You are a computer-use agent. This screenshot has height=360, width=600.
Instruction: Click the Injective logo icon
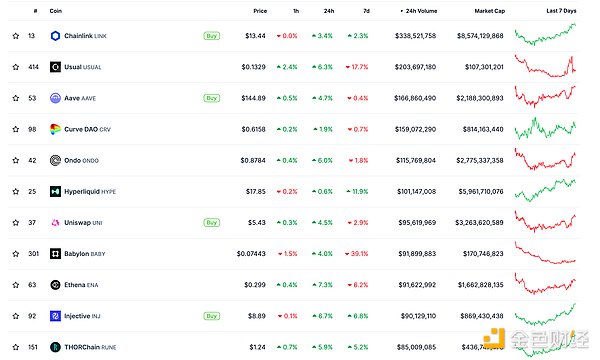55,316
